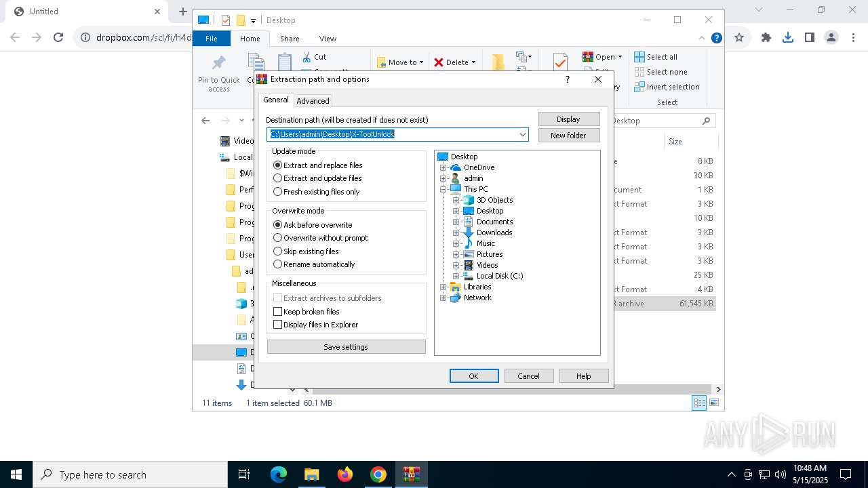Expand the Libraries tree node
Viewport: 868px width, 488px height.
tap(443, 287)
